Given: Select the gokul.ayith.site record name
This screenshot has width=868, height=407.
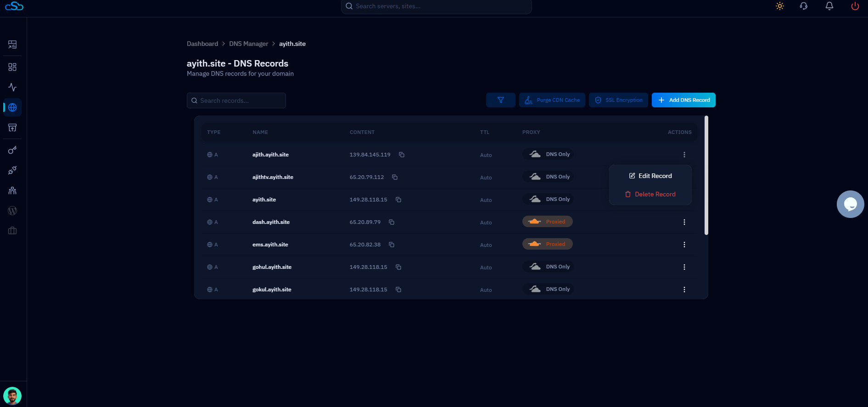Looking at the screenshot, I should click(272, 290).
